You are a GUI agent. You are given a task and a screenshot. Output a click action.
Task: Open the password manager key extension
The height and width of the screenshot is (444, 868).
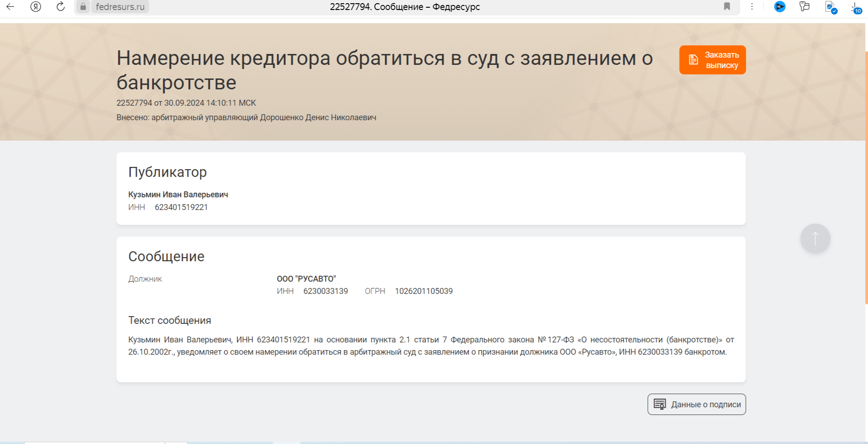click(804, 7)
